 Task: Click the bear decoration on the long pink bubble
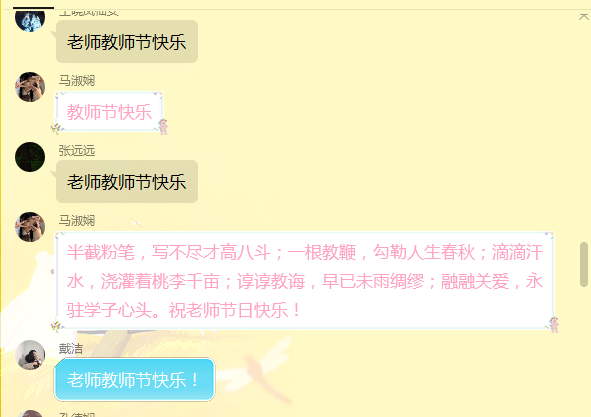tap(554, 325)
